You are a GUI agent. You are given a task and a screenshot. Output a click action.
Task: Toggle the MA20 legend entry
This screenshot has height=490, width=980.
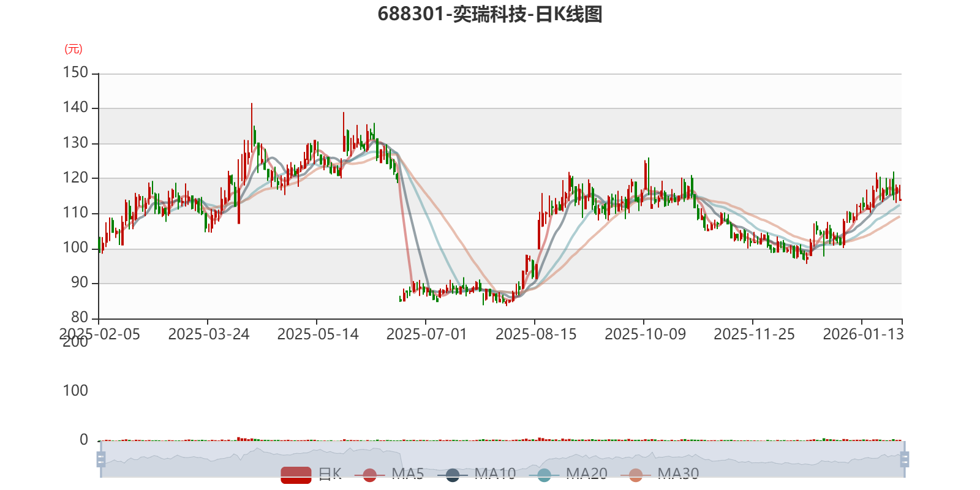tap(568, 474)
